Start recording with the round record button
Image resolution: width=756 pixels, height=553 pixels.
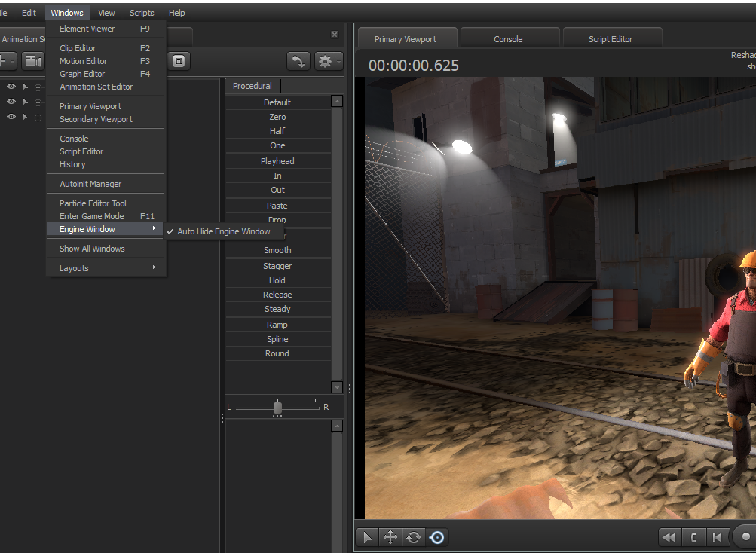pyautogui.click(x=745, y=536)
